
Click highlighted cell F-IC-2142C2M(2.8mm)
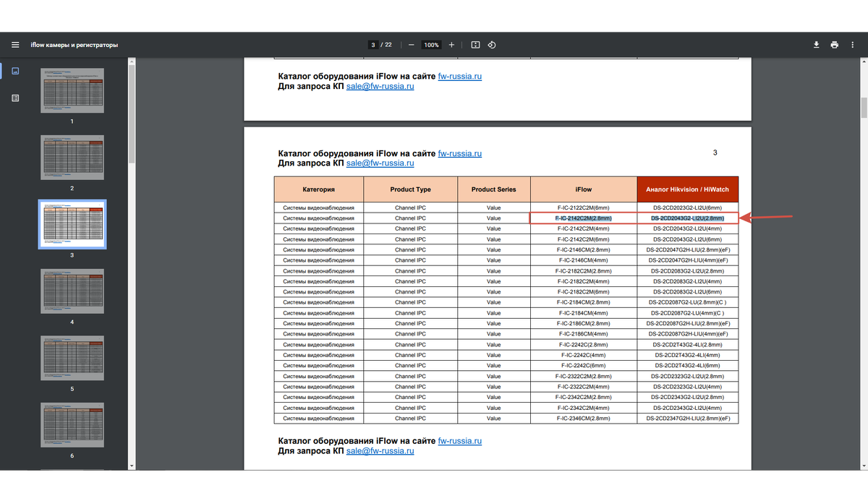pos(584,218)
